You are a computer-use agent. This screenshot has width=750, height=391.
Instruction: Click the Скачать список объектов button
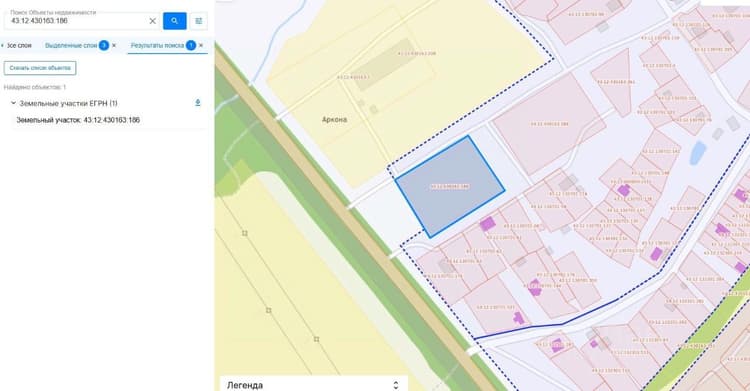point(40,68)
